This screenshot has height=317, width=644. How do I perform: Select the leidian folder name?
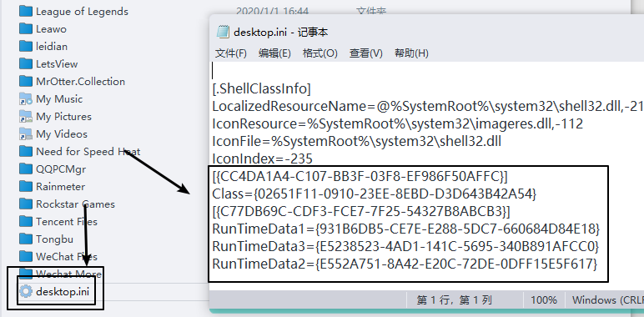click(x=52, y=47)
